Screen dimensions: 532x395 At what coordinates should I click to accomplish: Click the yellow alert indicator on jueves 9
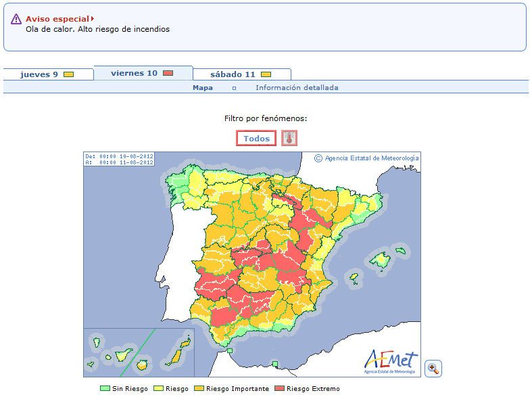[68, 74]
